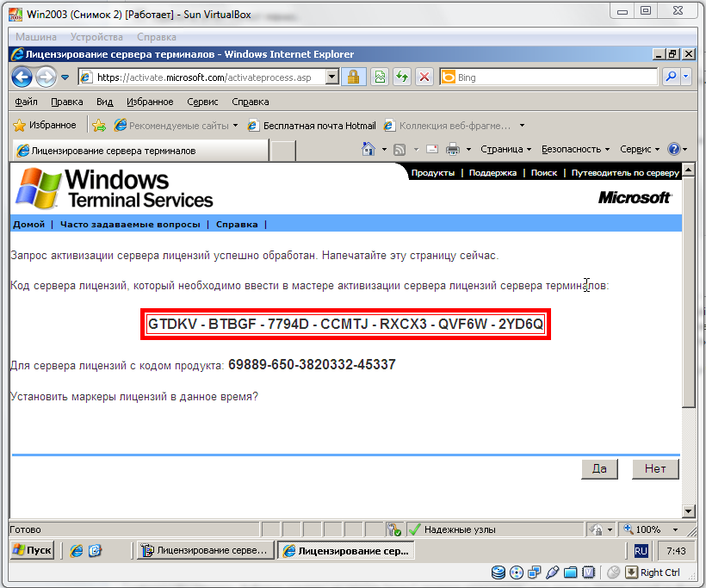
Task: Open the search provider dropdown arrow
Action: (x=686, y=77)
